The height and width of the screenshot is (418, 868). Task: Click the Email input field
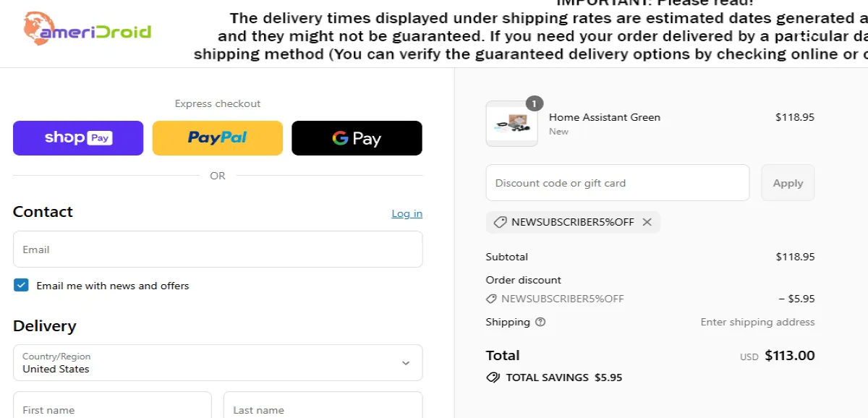[x=217, y=249]
